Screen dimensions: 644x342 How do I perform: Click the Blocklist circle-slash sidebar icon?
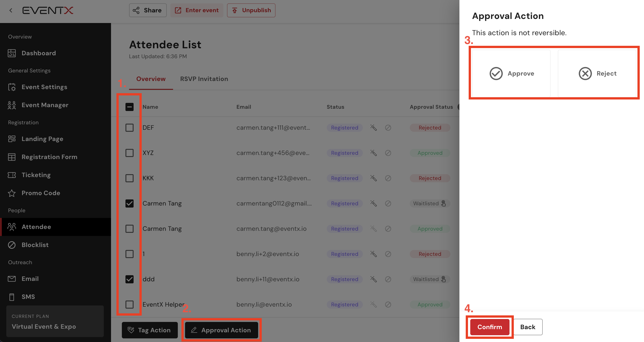(x=12, y=245)
